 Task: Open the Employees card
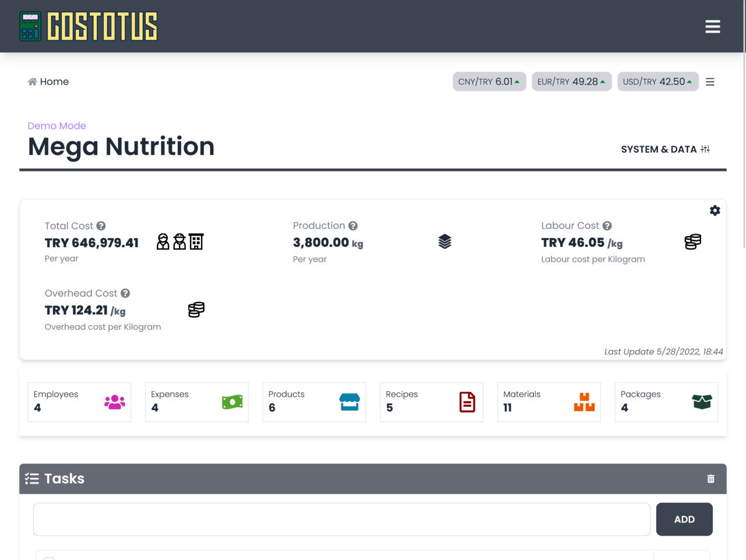tap(79, 402)
